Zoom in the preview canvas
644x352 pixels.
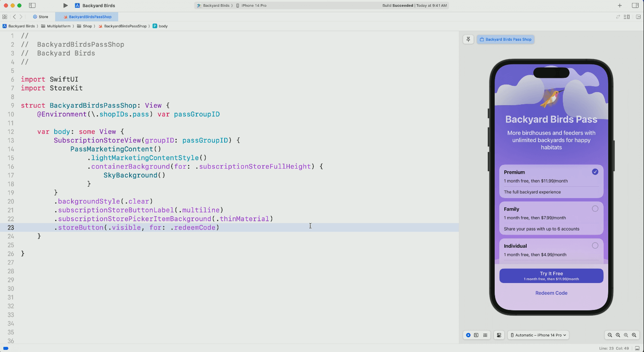(x=634, y=335)
